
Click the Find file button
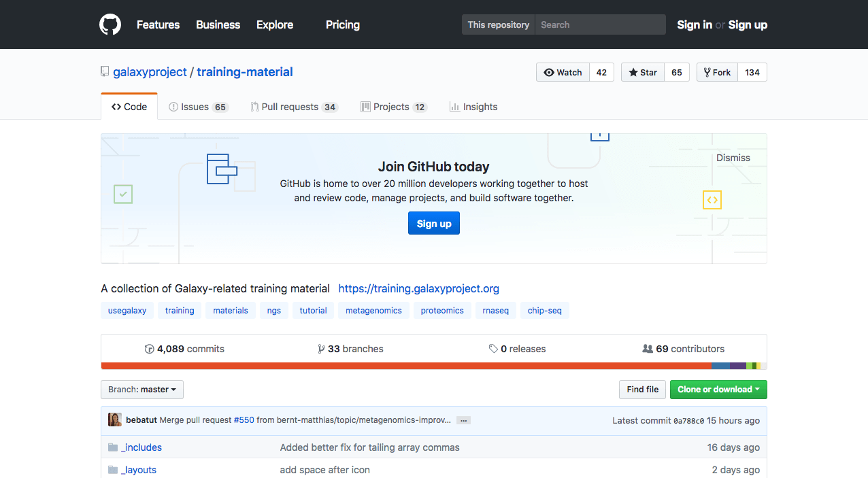click(x=641, y=389)
